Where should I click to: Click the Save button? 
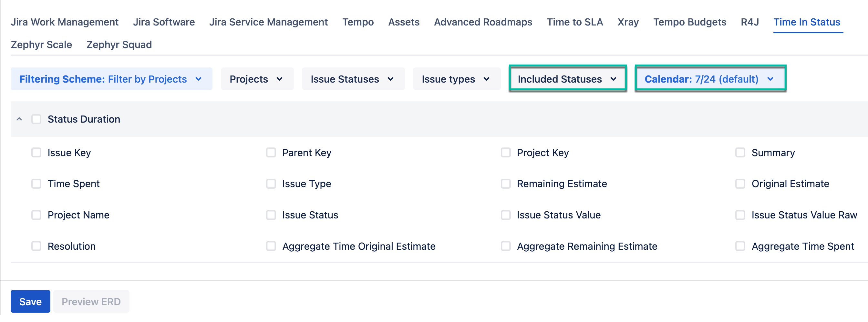click(30, 301)
